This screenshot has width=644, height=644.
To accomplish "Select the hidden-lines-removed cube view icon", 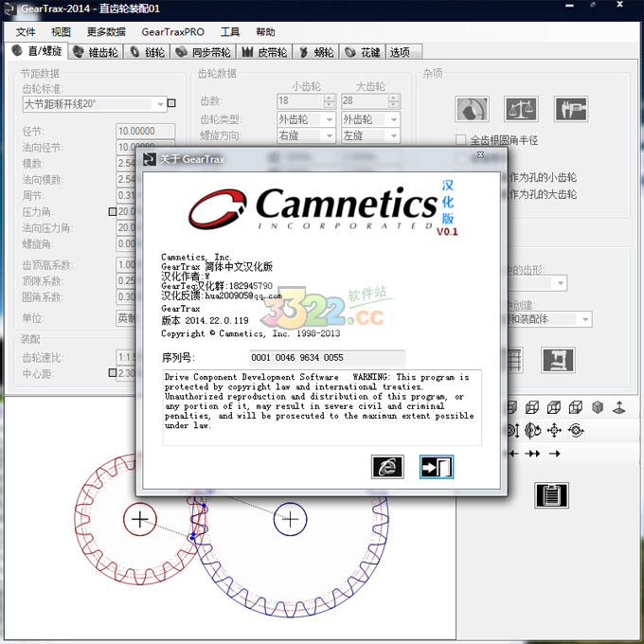I will [x=576, y=407].
